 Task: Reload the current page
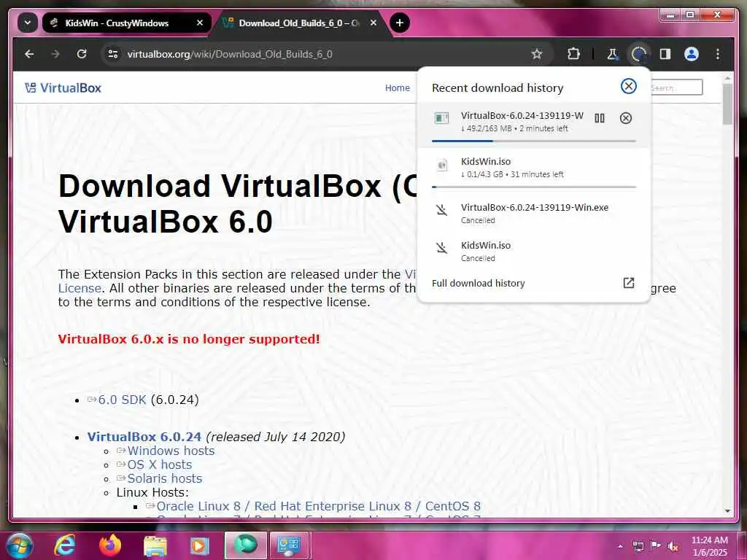(x=82, y=54)
